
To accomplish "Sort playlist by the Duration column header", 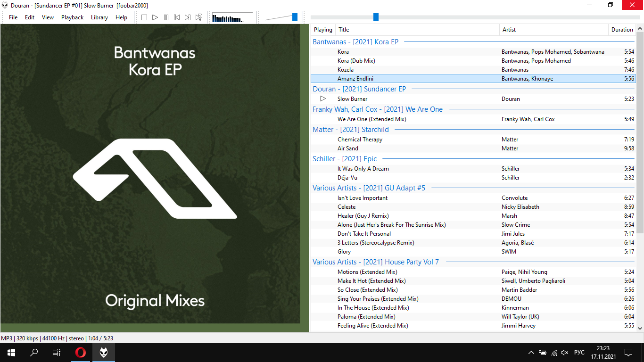I will pos(622,30).
